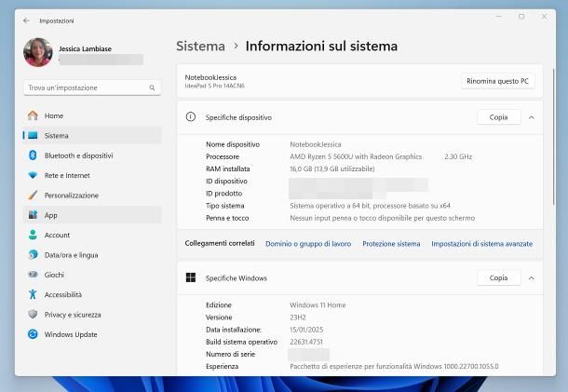Open the Data/ora e lingua globe icon
This screenshot has height=392, width=568.
click(x=33, y=255)
